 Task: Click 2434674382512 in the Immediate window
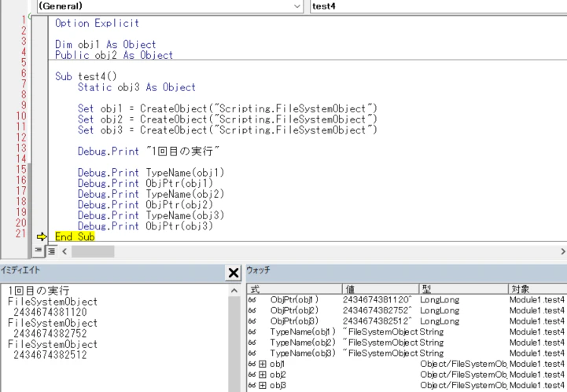pyautogui.click(x=50, y=355)
